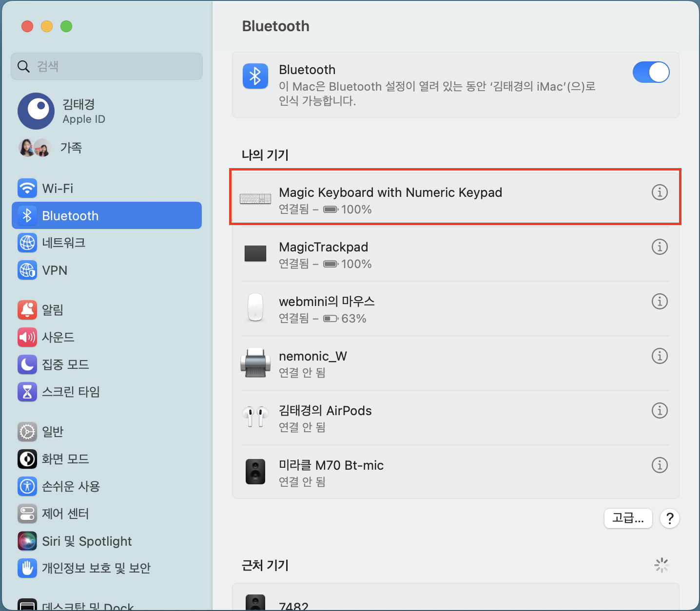Open 손쉬운 사용 accessibility settings
Viewport: 700px width, 611px height.
(71, 486)
